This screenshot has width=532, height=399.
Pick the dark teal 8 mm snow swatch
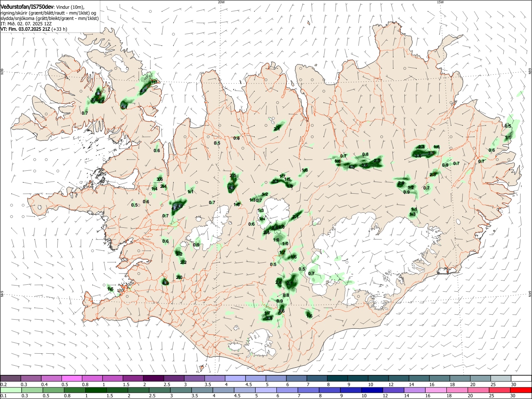[x=337, y=378]
